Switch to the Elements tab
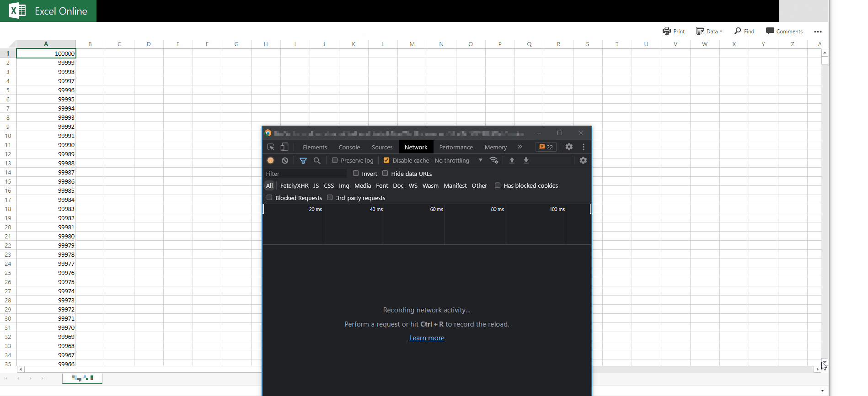This screenshot has width=868, height=396. click(315, 147)
